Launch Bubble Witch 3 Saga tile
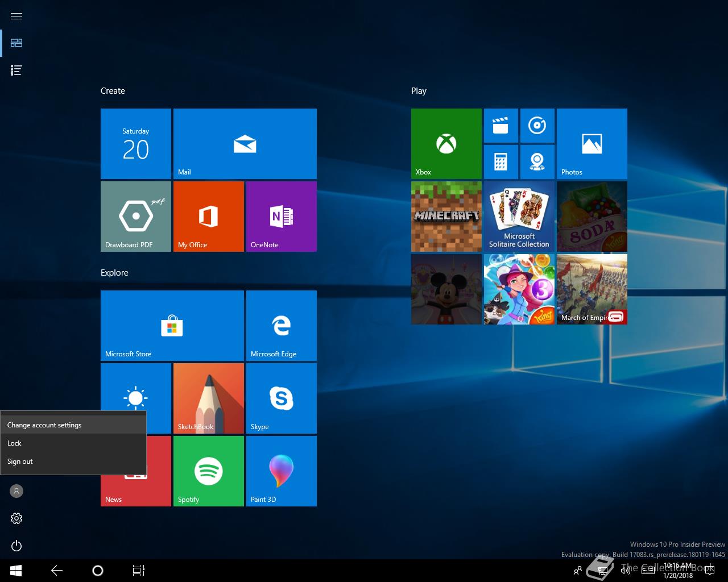The image size is (728, 582). click(519, 289)
